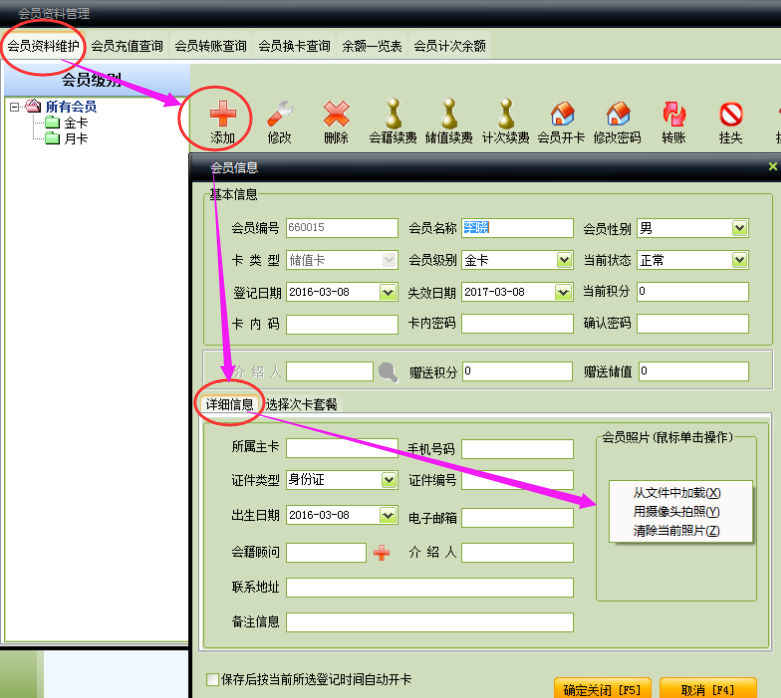The width and height of the screenshot is (781, 698).
Task: Click 取消 [F4] button
Action: click(x=708, y=690)
